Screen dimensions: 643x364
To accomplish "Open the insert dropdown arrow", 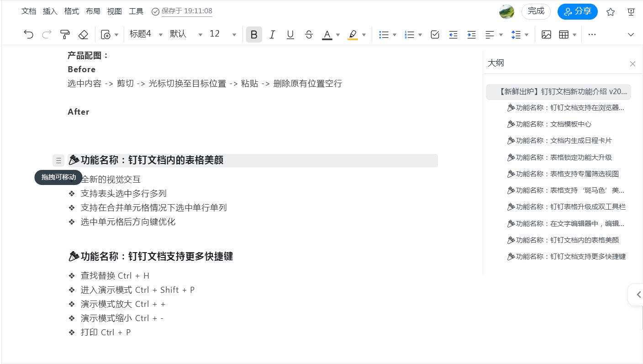I will coord(116,35).
